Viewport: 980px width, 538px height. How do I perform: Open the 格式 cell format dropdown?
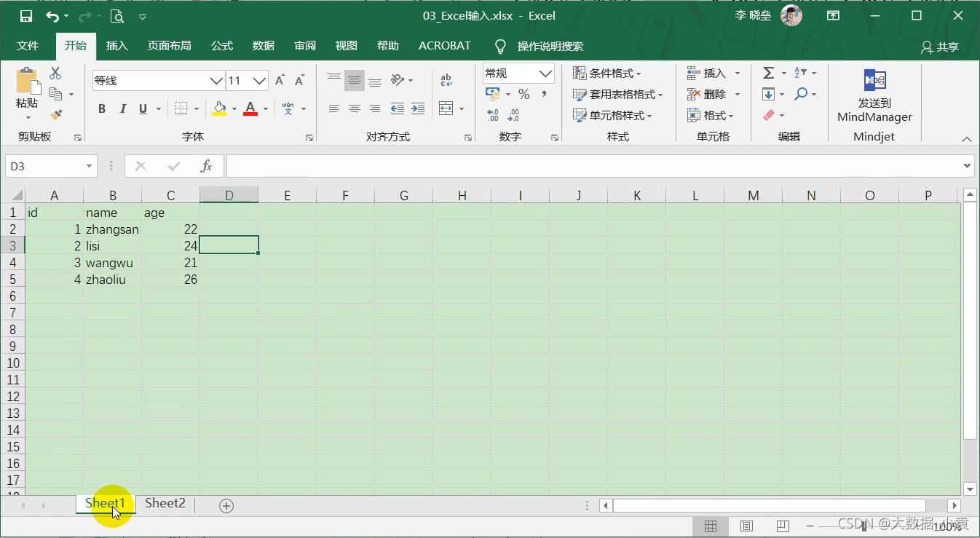pos(711,115)
